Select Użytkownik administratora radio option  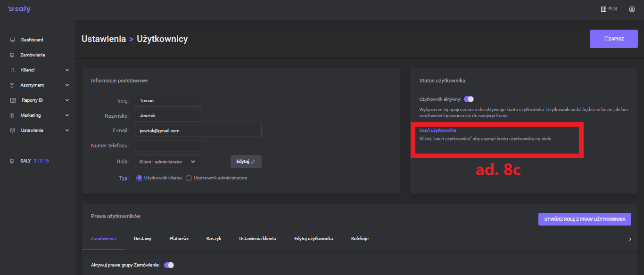[189, 178]
